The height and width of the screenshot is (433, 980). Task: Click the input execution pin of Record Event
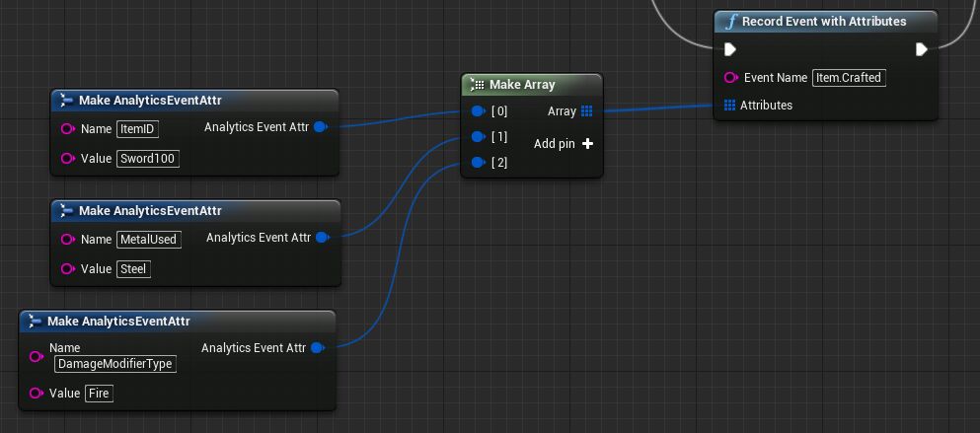pyautogui.click(x=730, y=49)
